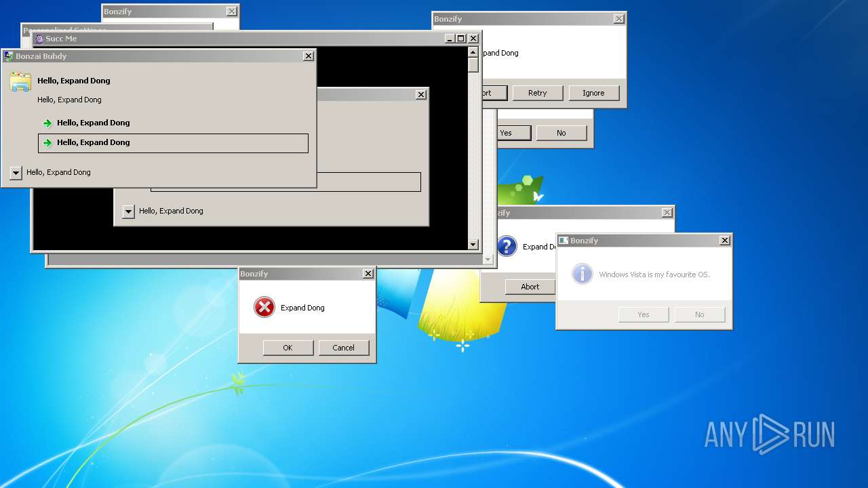The width and height of the screenshot is (868, 488).
Task: Click the Bonzai Buhdy title bar icon
Action: (9, 56)
